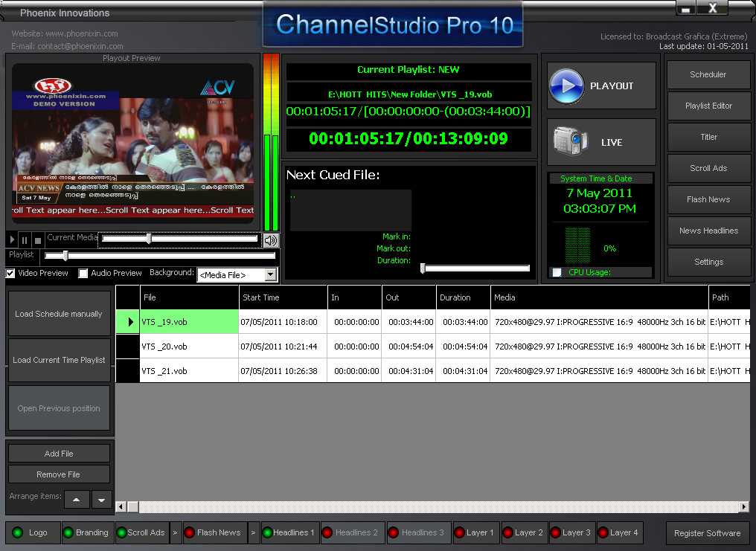Viewport: 756px width, 551px height.
Task: Toggle the Branding layer indicator
Action: [x=68, y=532]
